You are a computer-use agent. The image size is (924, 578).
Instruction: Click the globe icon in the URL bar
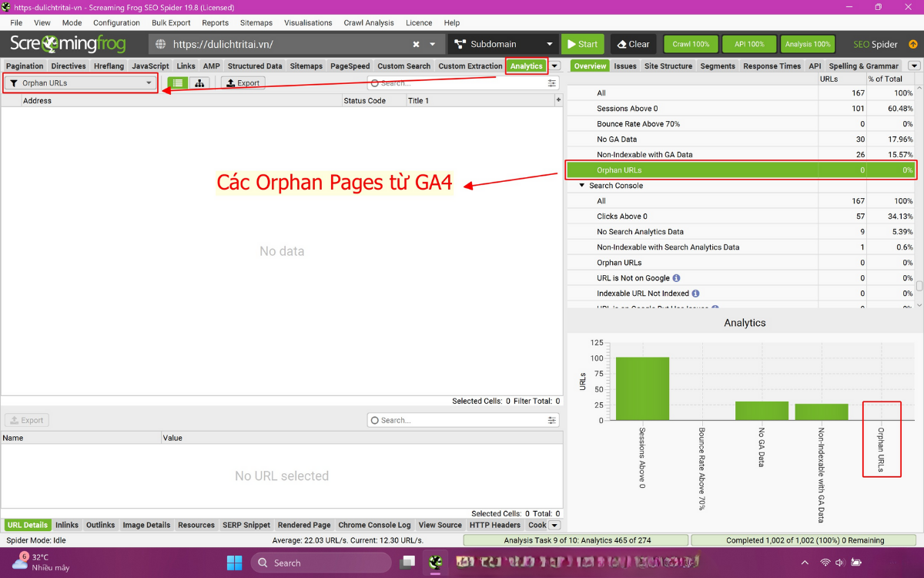click(159, 44)
